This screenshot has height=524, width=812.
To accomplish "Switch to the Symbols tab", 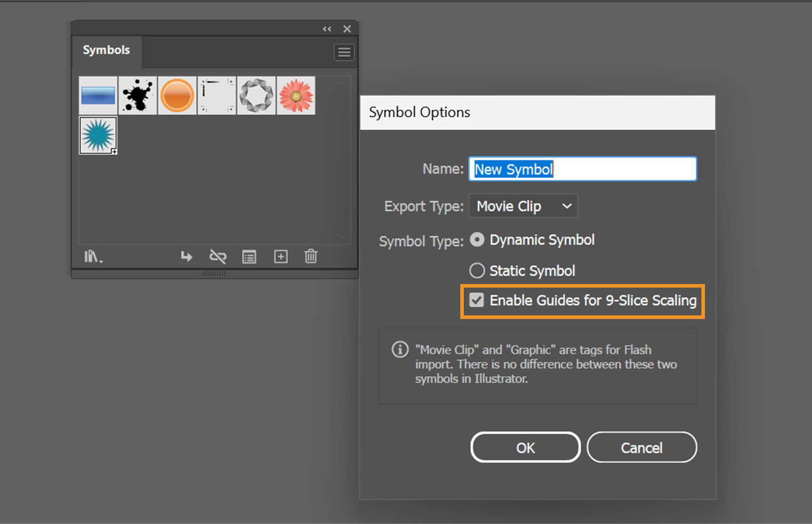I will [x=106, y=50].
